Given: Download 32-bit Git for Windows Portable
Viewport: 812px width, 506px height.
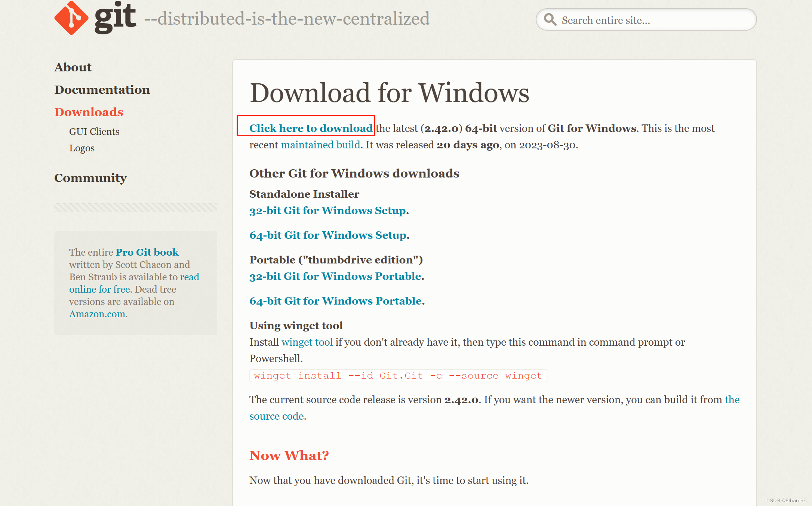Looking at the screenshot, I should pos(335,276).
